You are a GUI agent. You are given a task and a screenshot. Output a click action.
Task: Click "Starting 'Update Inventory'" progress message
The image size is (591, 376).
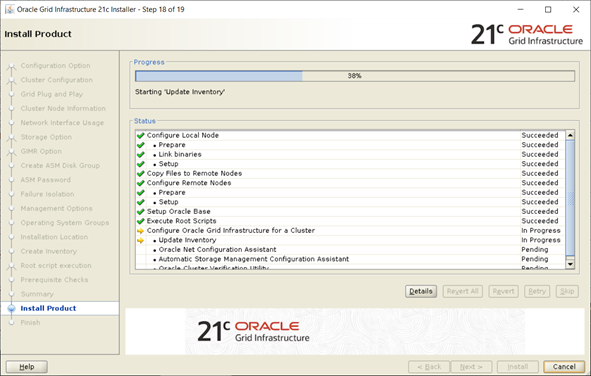180,92
